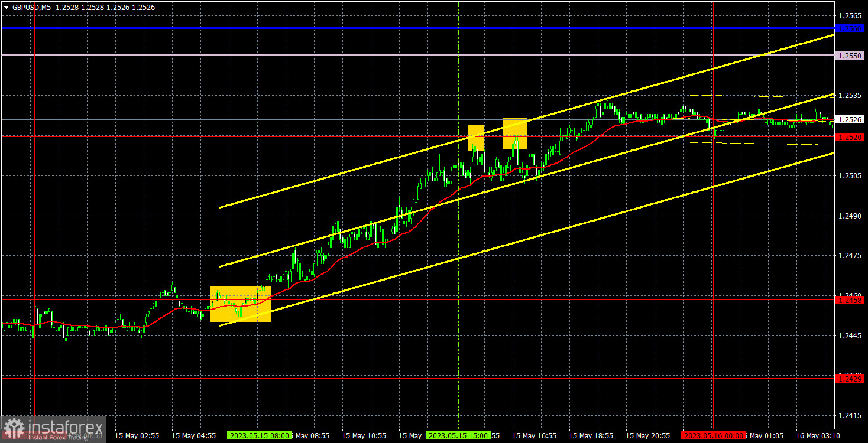
Task: Select the 1.2505 price axis value
Action: click(850, 176)
